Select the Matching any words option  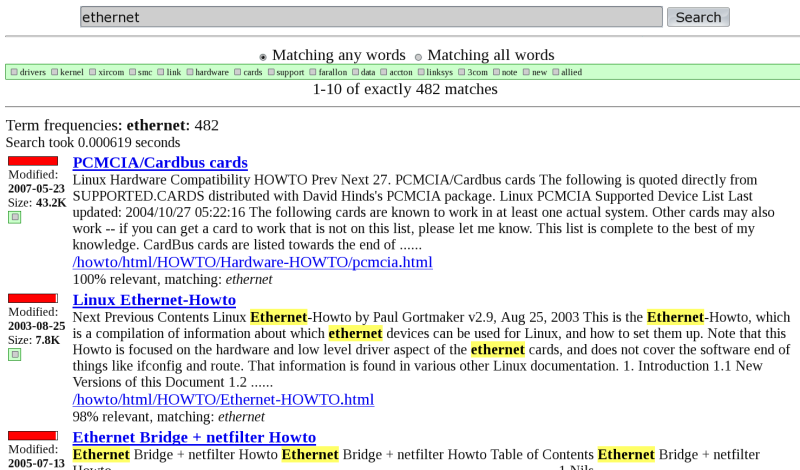(263, 57)
